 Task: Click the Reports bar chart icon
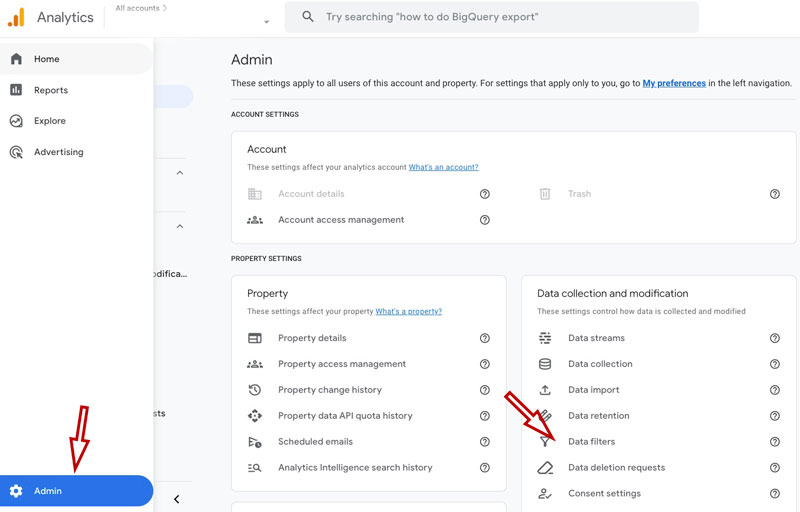16,90
